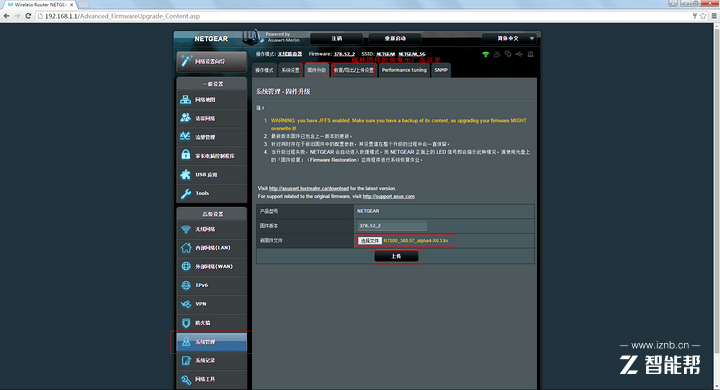Switch to the 固件升级 tab

316,70
